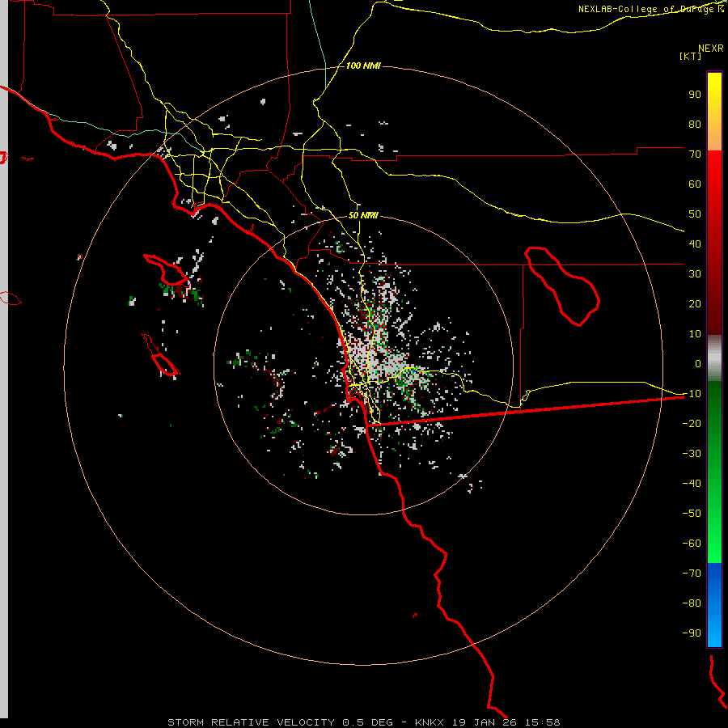Click the -80 value on the velocity scale

click(692, 603)
